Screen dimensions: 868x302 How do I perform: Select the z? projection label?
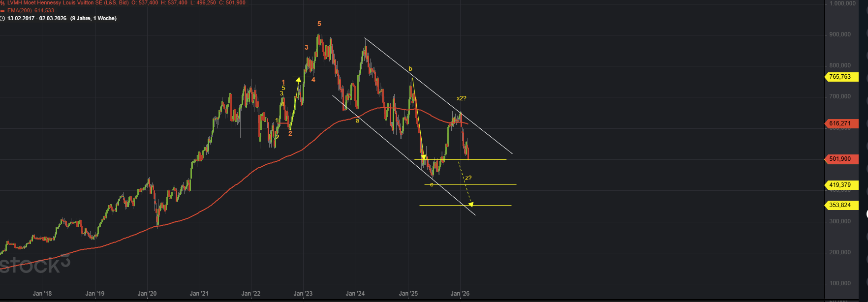click(x=468, y=178)
